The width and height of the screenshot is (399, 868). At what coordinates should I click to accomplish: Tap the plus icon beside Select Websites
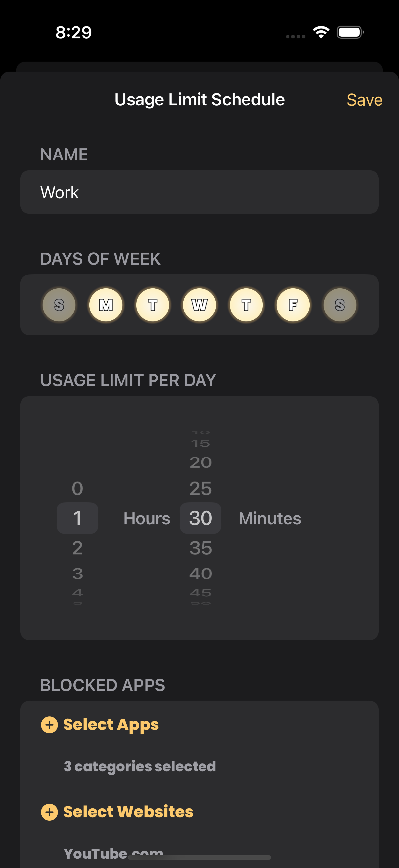tap(49, 812)
